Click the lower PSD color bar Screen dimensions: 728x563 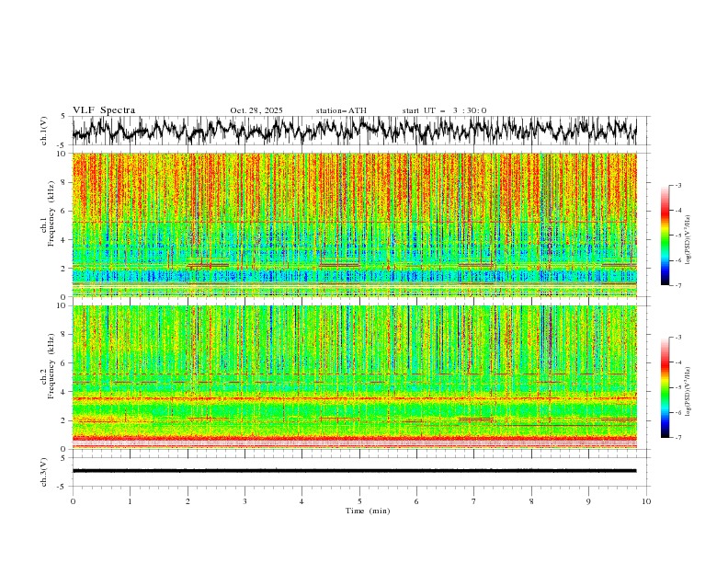tap(665, 387)
